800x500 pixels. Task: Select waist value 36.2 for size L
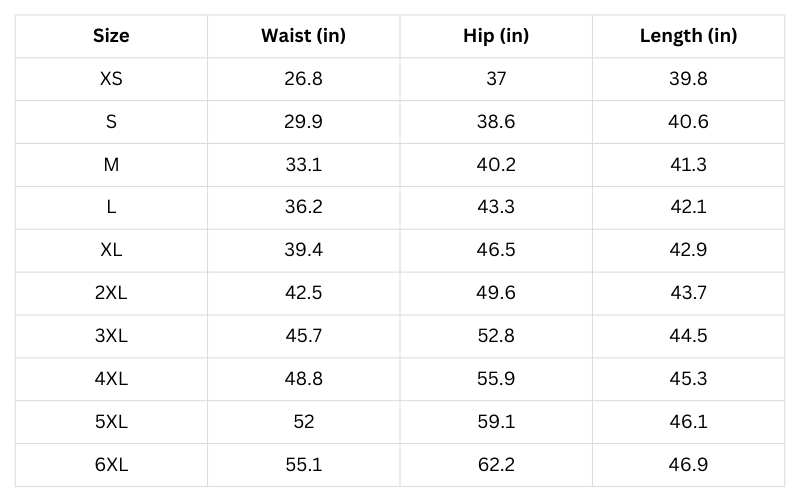coord(303,207)
